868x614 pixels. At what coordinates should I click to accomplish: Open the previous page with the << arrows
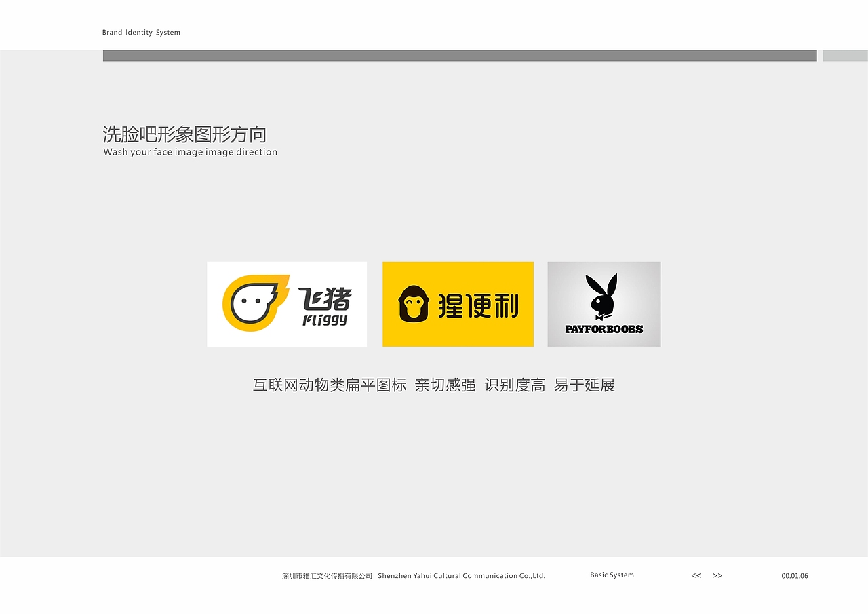point(696,575)
